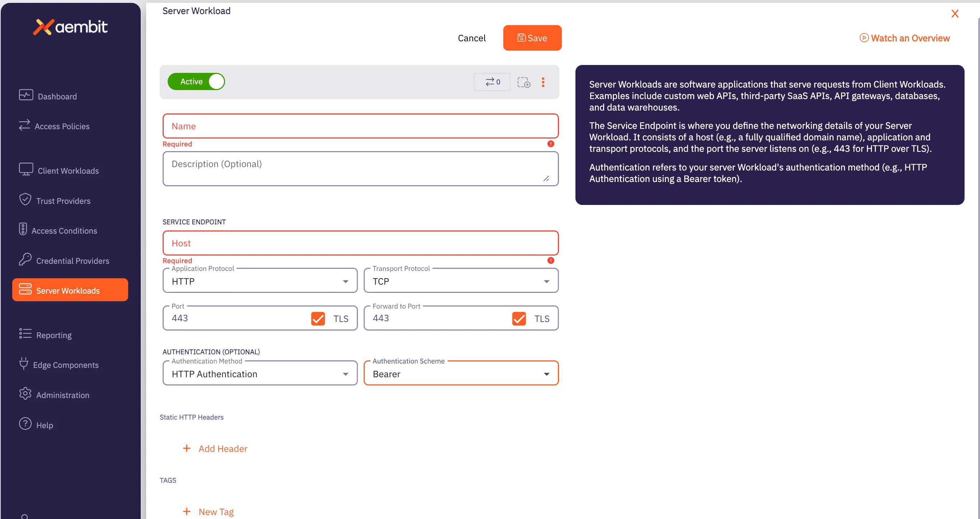Viewport: 980px width, 519px height.
Task: Toggle the Active switch off
Action: (215, 81)
